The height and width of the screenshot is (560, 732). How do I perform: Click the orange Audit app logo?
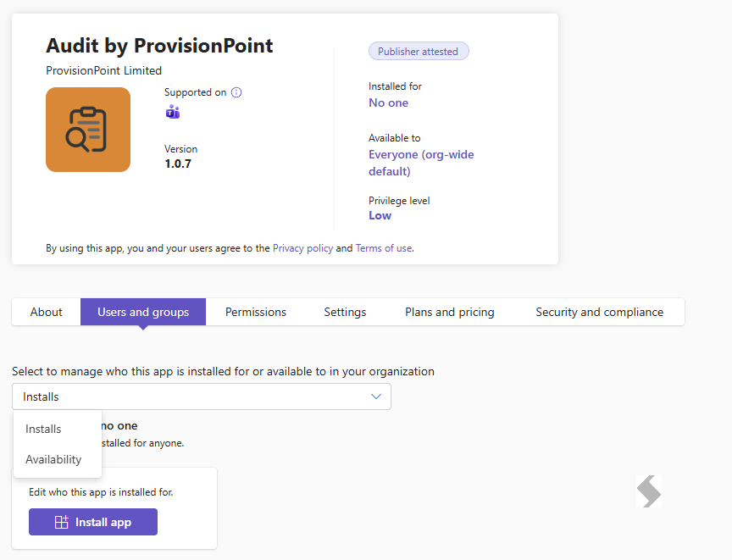[x=88, y=130]
